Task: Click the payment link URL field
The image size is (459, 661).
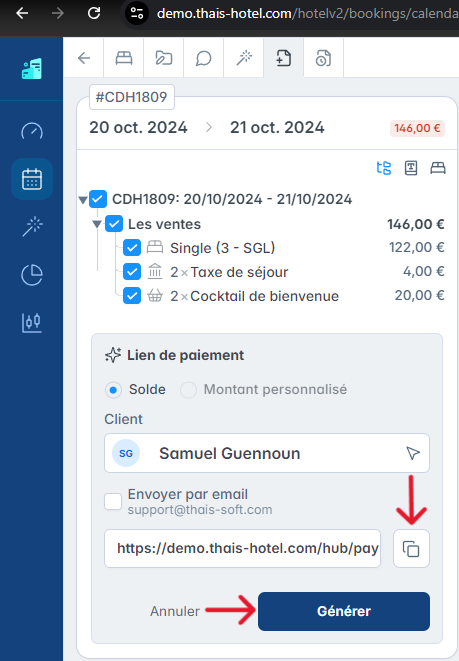Action: click(x=242, y=548)
